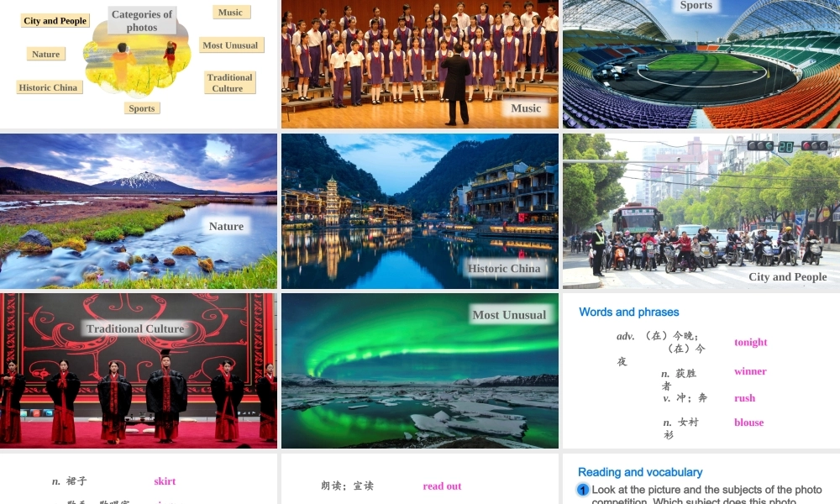This screenshot has width=840, height=504.
Task: Click the pink word blouse
Action: (749, 423)
